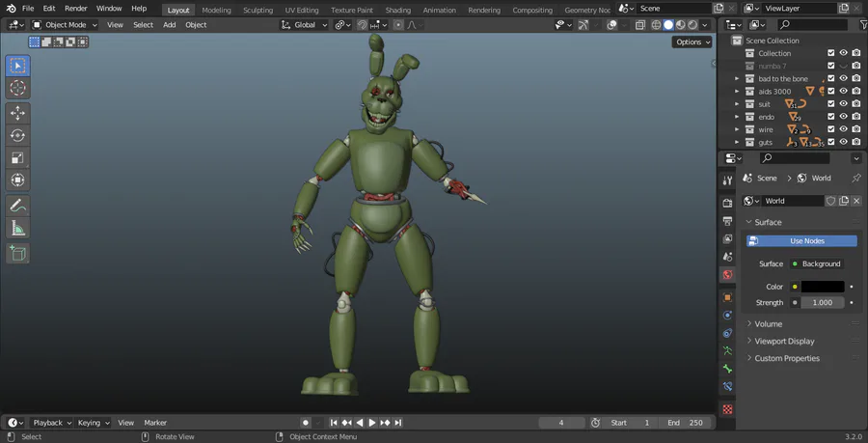Adjust the Strength value field
Image resolution: width=868 pixels, height=443 pixels.
(x=823, y=302)
